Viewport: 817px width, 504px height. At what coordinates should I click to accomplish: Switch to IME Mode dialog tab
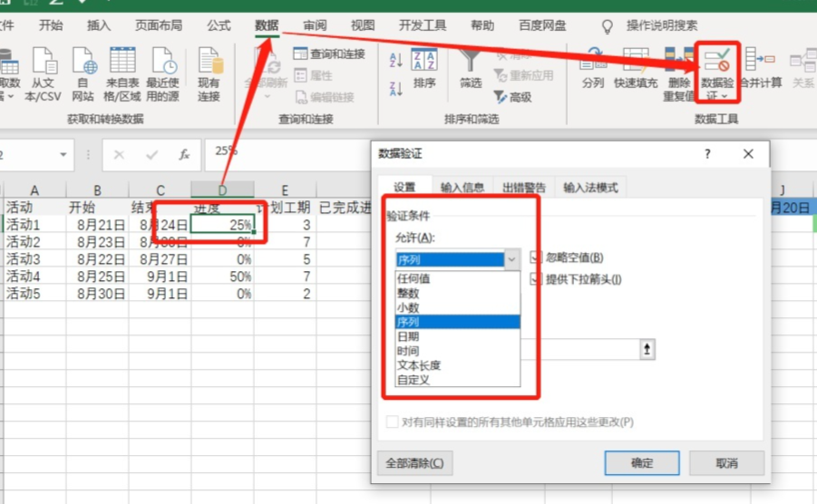(x=590, y=187)
